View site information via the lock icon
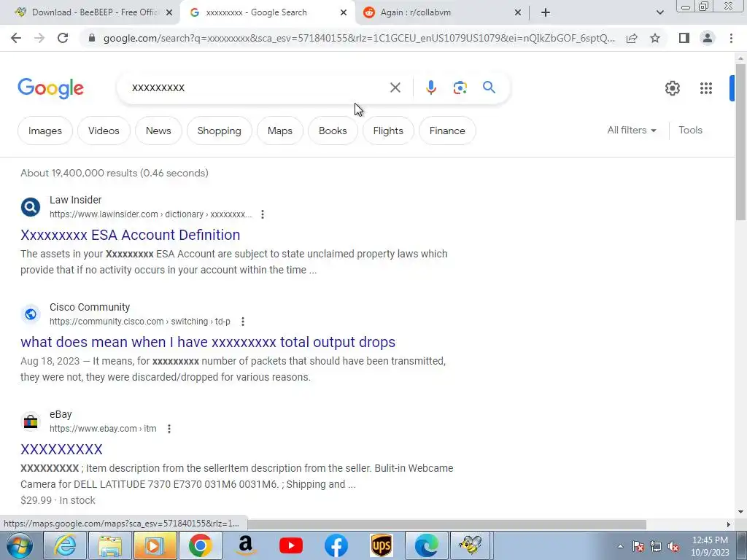The image size is (747, 560). click(x=92, y=38)
